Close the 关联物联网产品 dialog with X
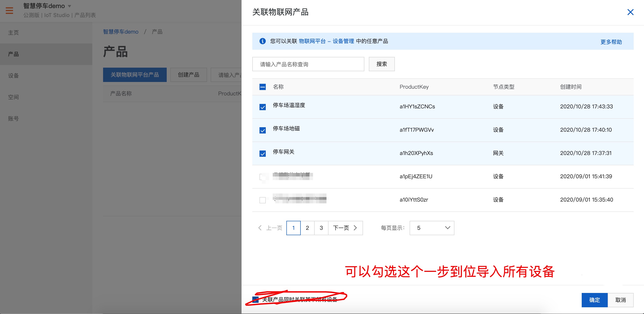Screen dimensions: 644x314 [630, 12]
